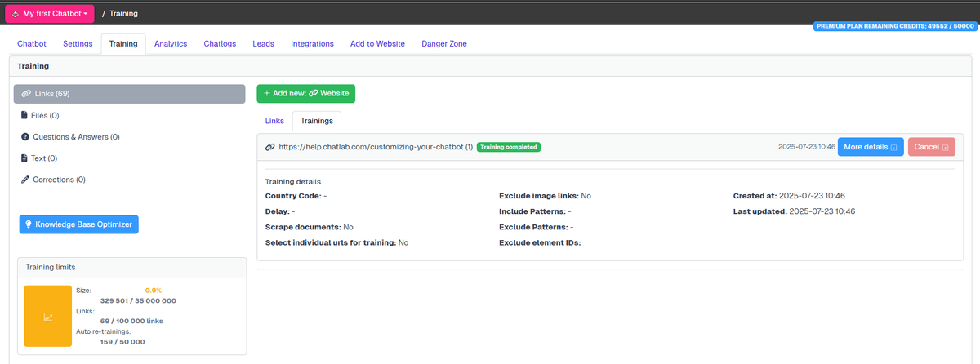Collapse training info with More details button
The image size is (980, 364).
pyautogui.click(x=870, y=147)
